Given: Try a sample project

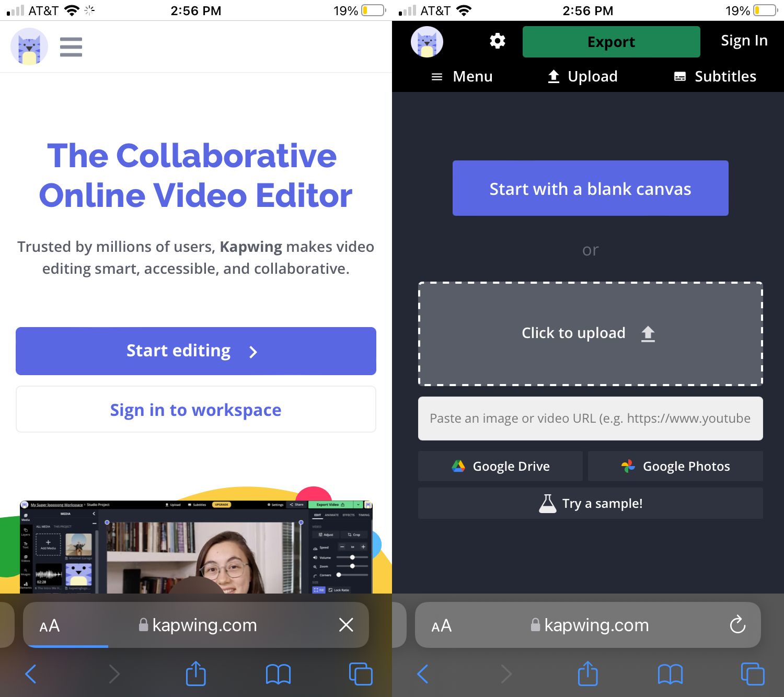Looking at the screenshot, I should coord(590,503).
